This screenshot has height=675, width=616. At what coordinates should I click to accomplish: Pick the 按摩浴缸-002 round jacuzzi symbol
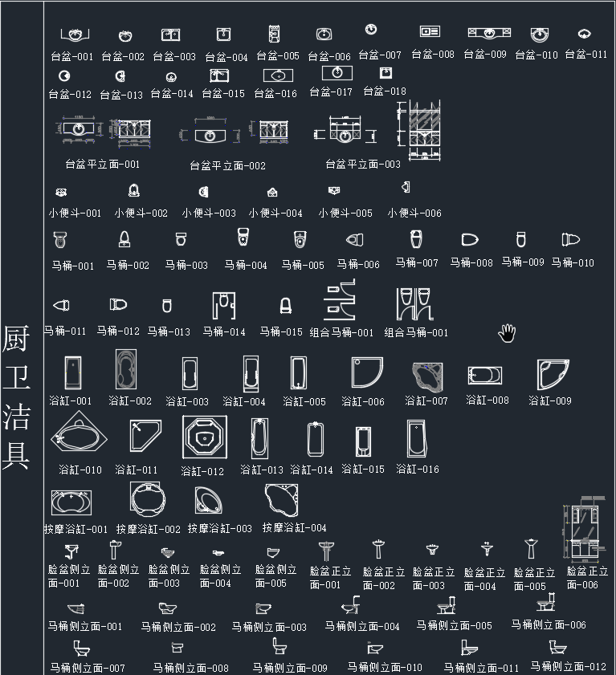pyautogui.click(x=148, y=498)
